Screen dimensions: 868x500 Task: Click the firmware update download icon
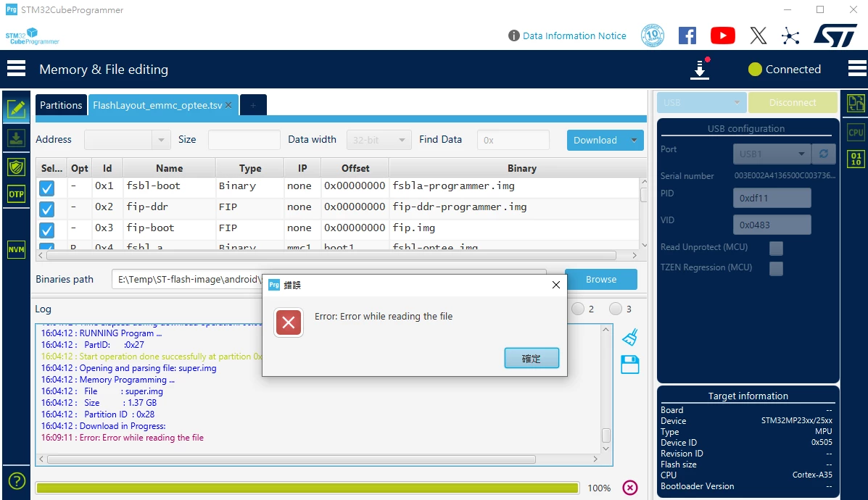click(700, 69)
